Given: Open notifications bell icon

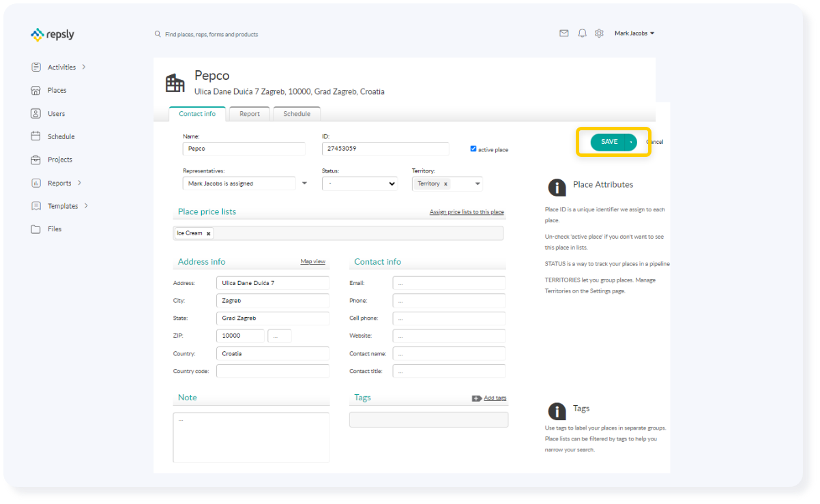Looking at the screenshot, I should [x=582, y=33].
